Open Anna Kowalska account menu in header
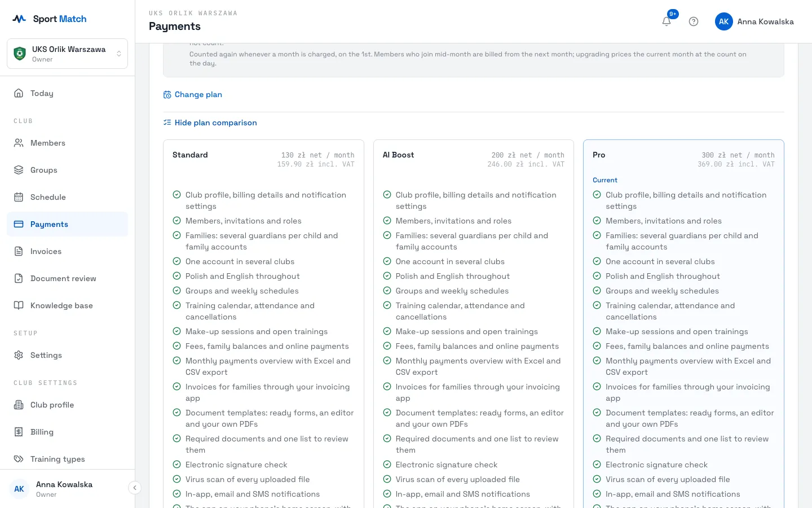The height and width of the screenshot is (508, 812). pos(754,21)
